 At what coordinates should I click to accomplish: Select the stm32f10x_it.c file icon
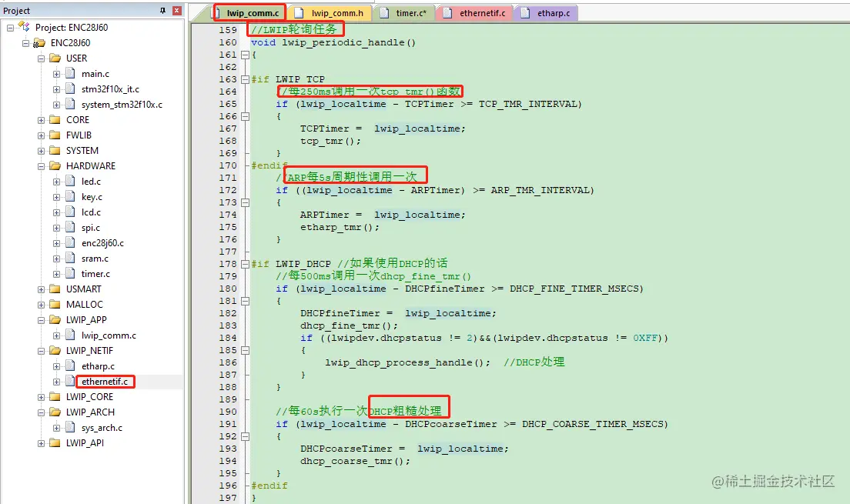tap(71, 88)
